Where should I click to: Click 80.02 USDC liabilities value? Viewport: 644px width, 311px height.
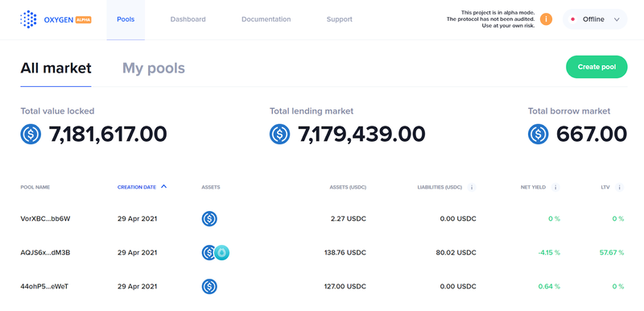click(x=456, y=253)
